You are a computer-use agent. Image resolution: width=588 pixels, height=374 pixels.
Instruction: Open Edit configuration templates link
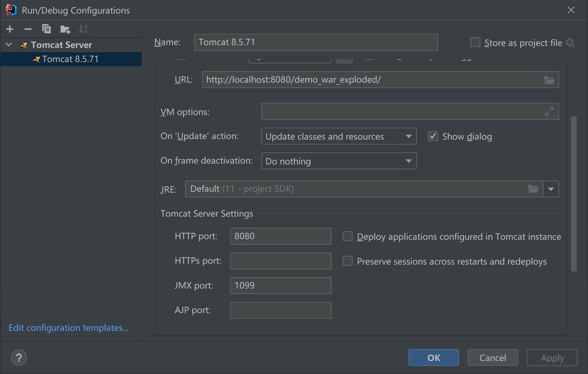tap(68, 328)
